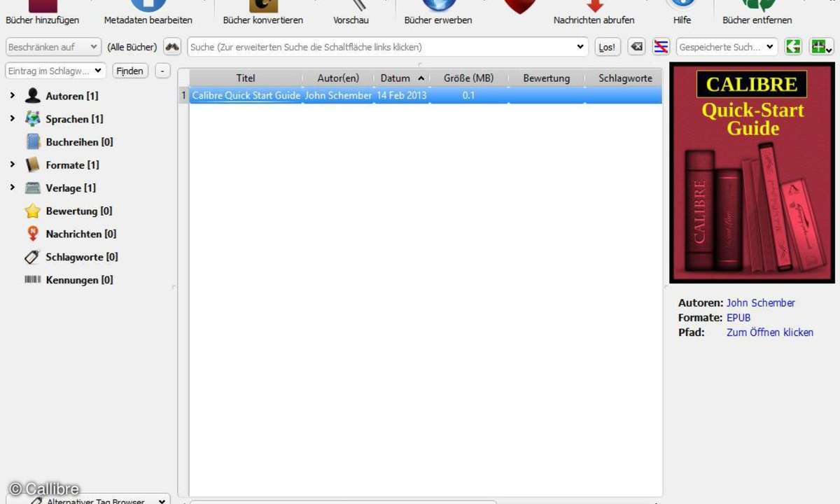Click the Schlagworte tag icon
Screen dimensions: 840x504
point(33,257)
